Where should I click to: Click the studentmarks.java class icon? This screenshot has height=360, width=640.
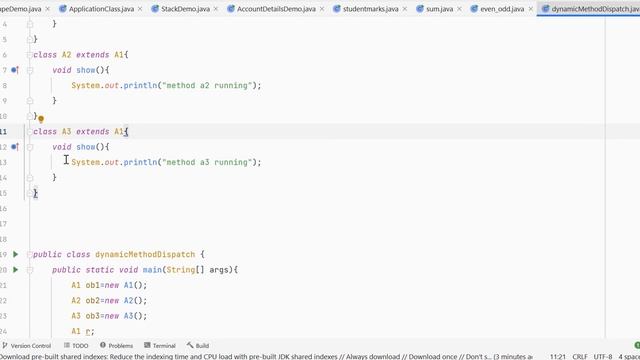tap(337, 9)
